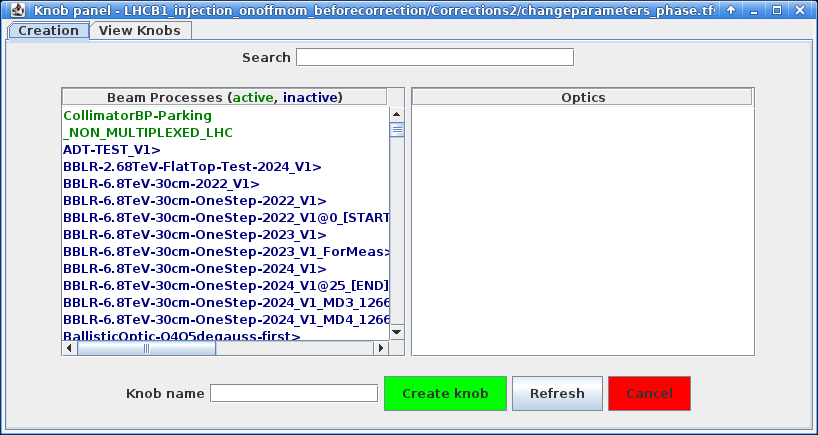Image resolution: width=818 pixels, height=435 pixels.
Task: Minimize the Knob panel window
Action: (754, 9)
